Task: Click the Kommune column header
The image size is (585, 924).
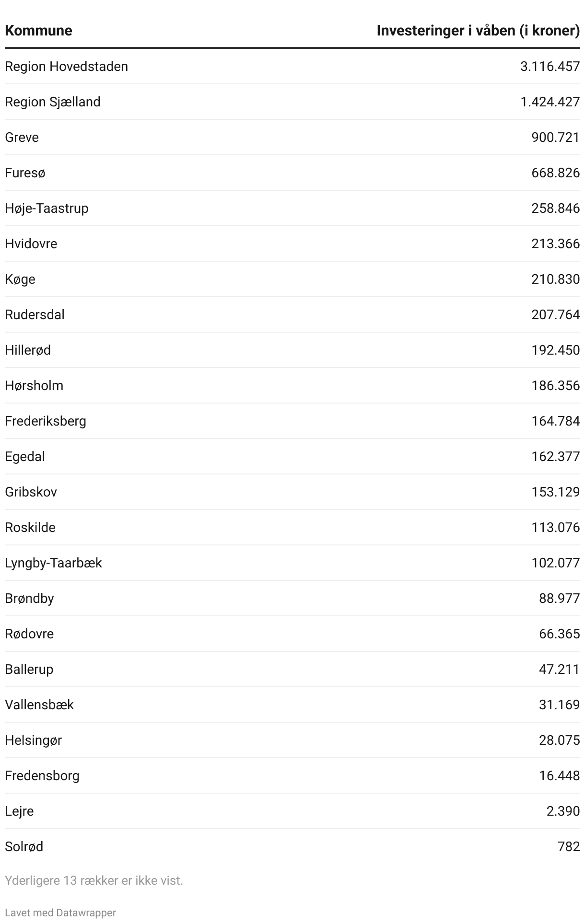Action: pyautogui.click(x=38, y=31)
